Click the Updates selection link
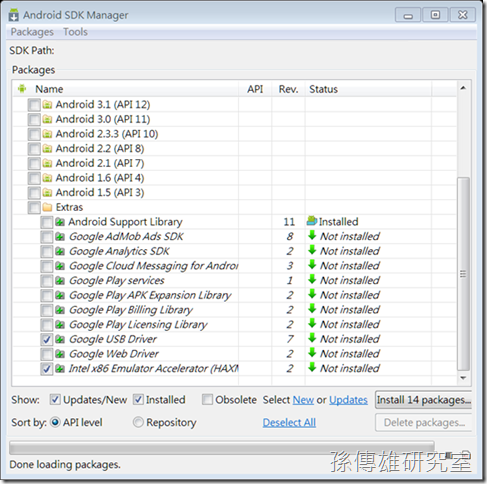The width and height of the screenshot is (487, 484). (348, 400)
